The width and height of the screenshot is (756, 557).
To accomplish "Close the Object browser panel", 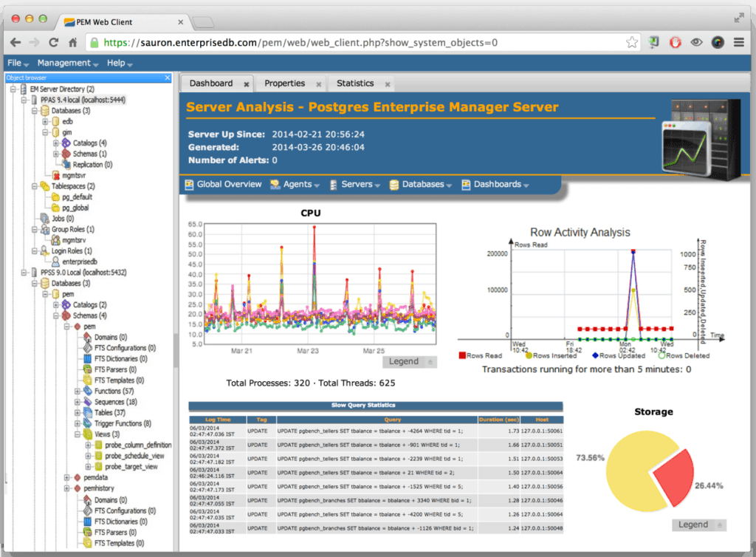I will [x=168, y=78].
